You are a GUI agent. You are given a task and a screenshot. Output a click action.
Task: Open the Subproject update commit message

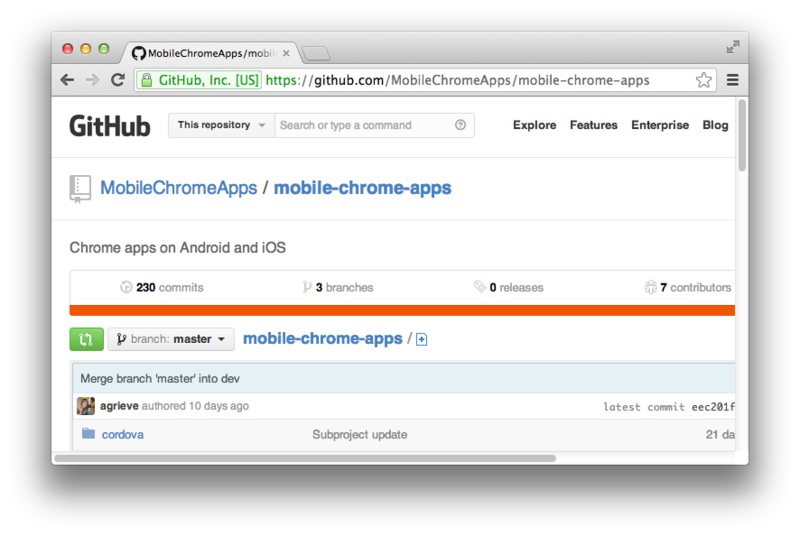(x=360, y=435)
